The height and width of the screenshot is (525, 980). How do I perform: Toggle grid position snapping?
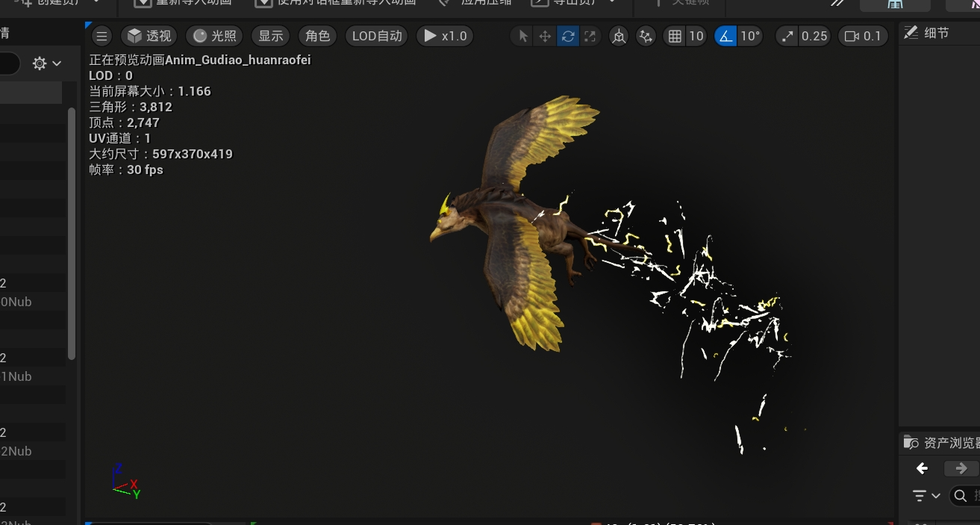pos(675,36)
